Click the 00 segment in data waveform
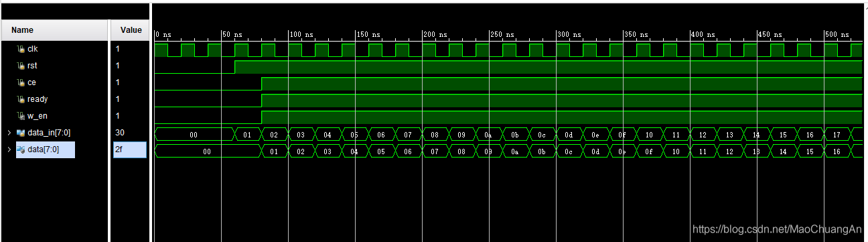 coord(207,152)
